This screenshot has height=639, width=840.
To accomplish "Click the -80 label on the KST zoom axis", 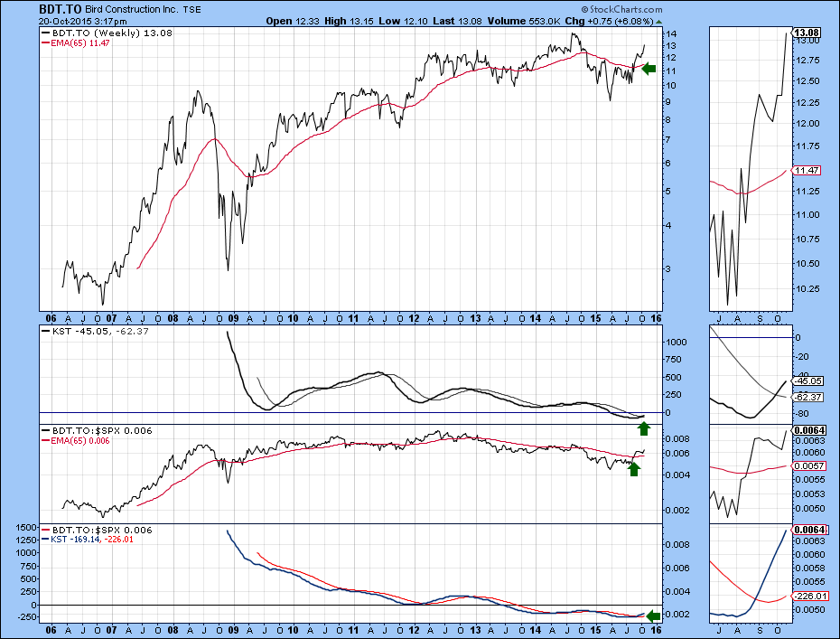I will coord(801,414).
